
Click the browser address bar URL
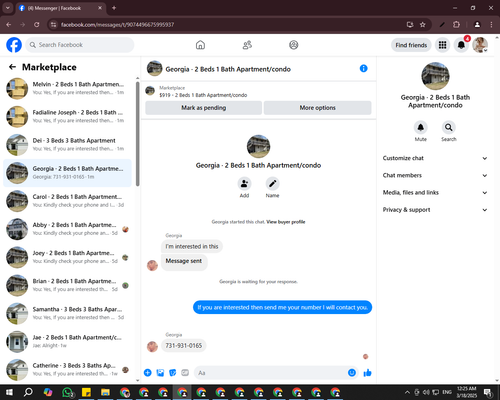click(117, 25)
